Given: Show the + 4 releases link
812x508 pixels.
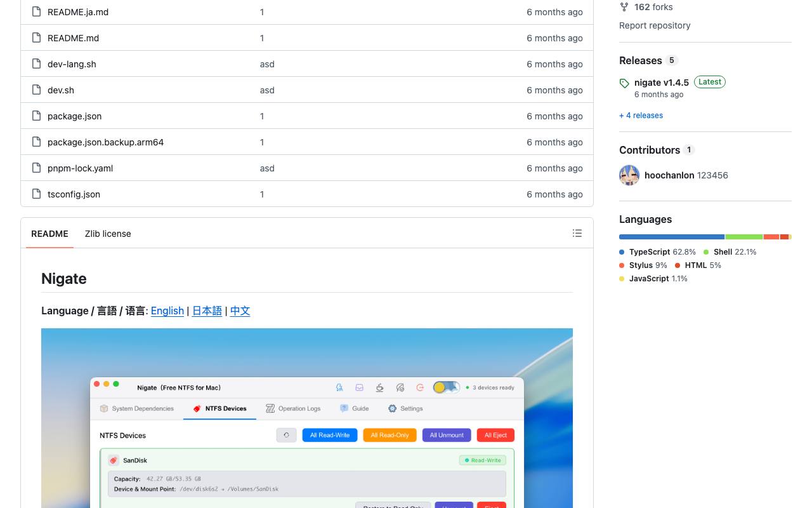Looking at the screenshot, I should pyautogui.click(x=641, y=116).
